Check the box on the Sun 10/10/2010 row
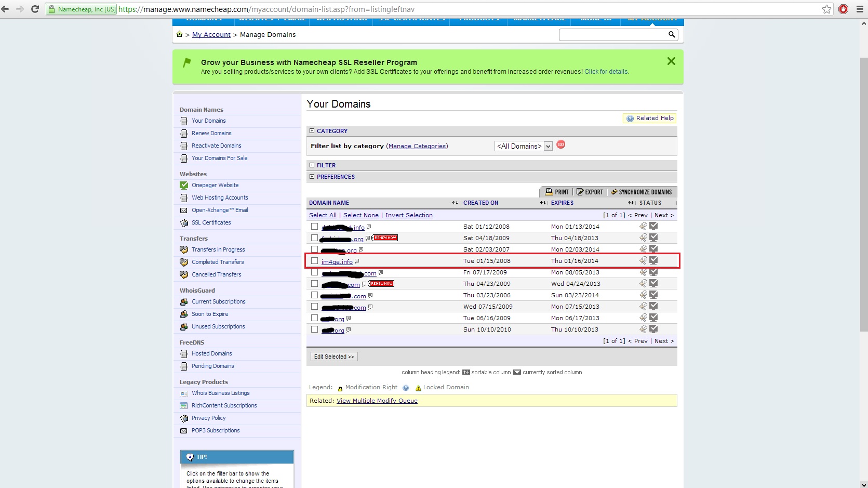This screenshot has width=868, height=488. 314,329
